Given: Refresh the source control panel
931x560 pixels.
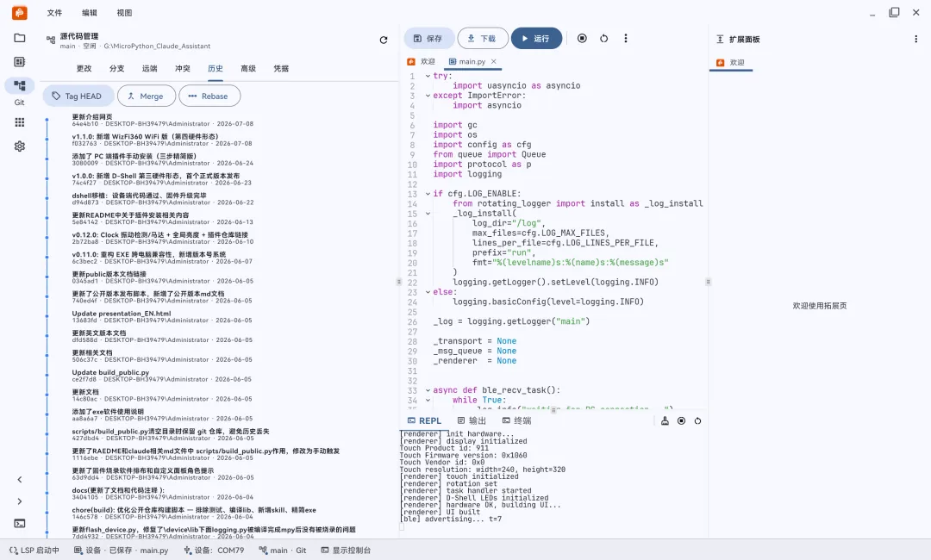Looking at the screenshot, I should 384,40.
